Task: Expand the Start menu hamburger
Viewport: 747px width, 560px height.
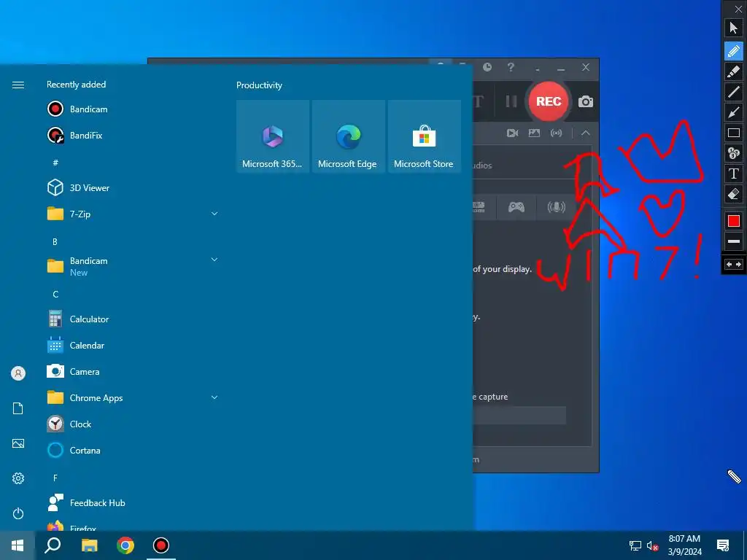Action: (18, 85)
